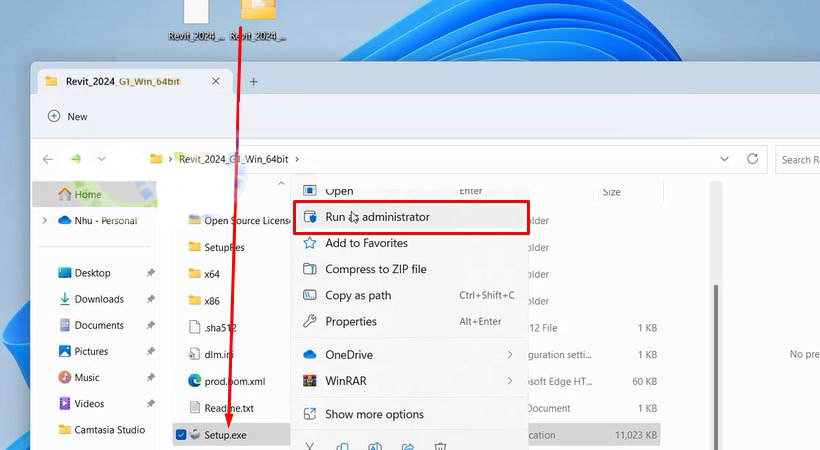
Task: Open the recent locations dropdown
Action: click(x=101, y=159)
